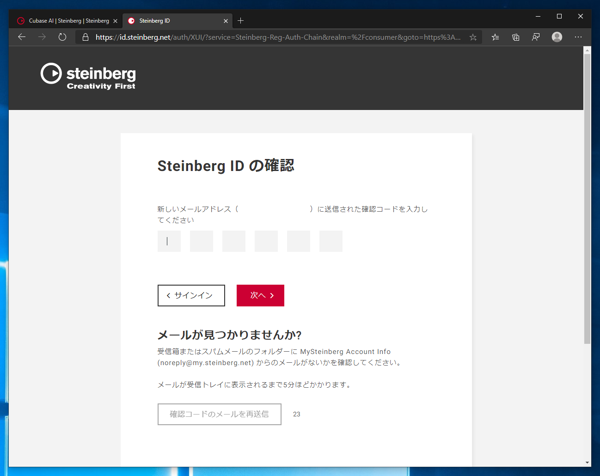Image resolution: width=600 pixels, height=476 pixels.
Task: Reload the page with refresh icon
Action: (x=62, y=37)
